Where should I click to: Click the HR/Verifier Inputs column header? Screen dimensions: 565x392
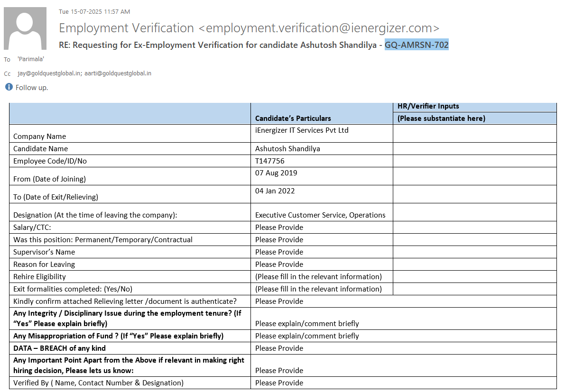point(428,106)
